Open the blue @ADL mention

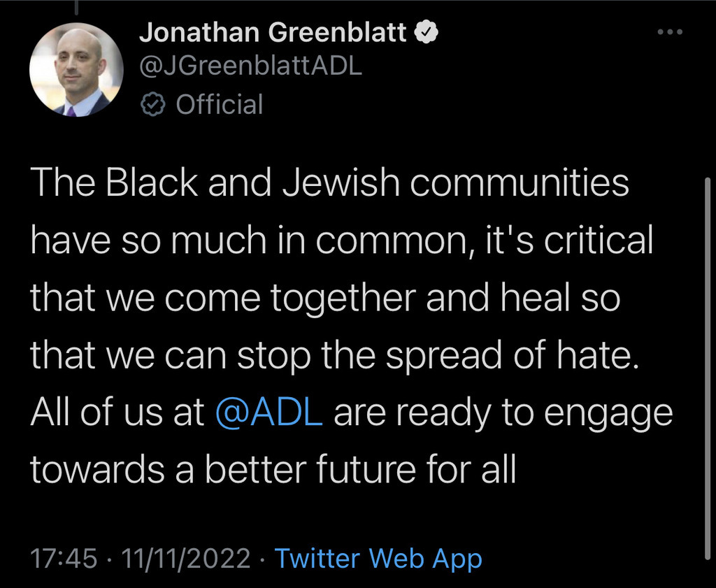(269, 413)
